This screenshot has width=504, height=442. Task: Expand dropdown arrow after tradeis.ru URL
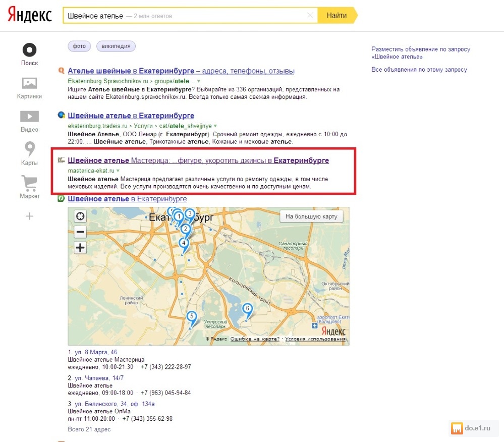click(x=215, y=126)
